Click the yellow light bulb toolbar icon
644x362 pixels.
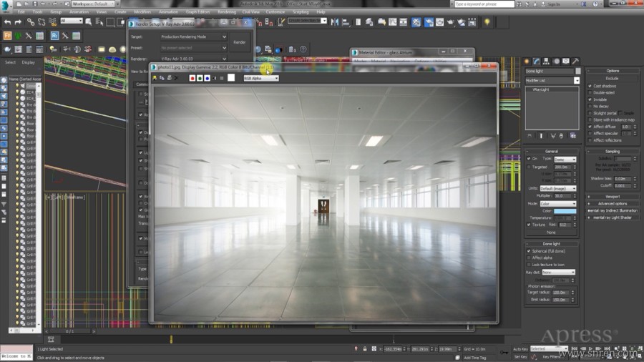point(487,21)
